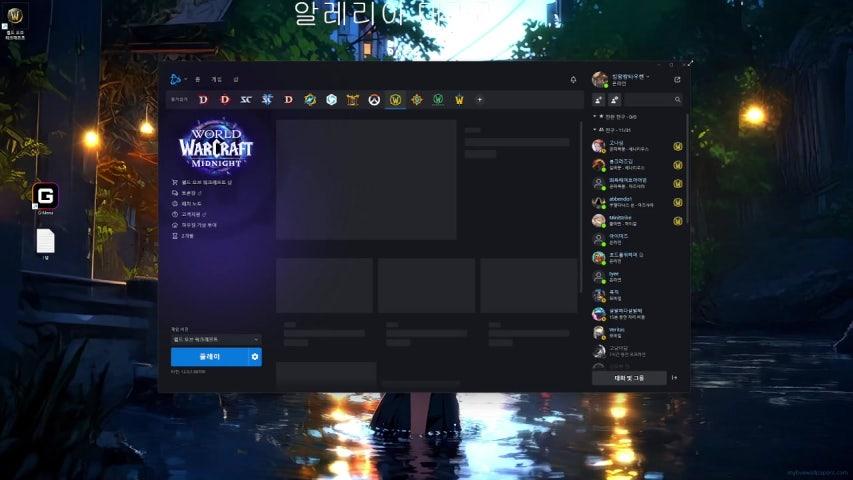Open the World of Warcraft desktop shortcut
Screen dimensions: 853x480
point(15,23)
